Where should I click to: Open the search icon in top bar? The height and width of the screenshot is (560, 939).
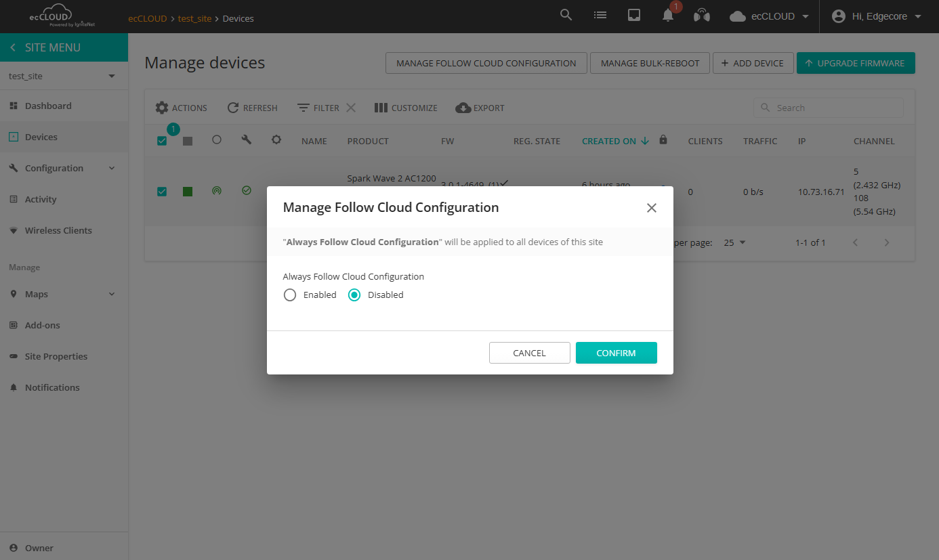point(566,15)
